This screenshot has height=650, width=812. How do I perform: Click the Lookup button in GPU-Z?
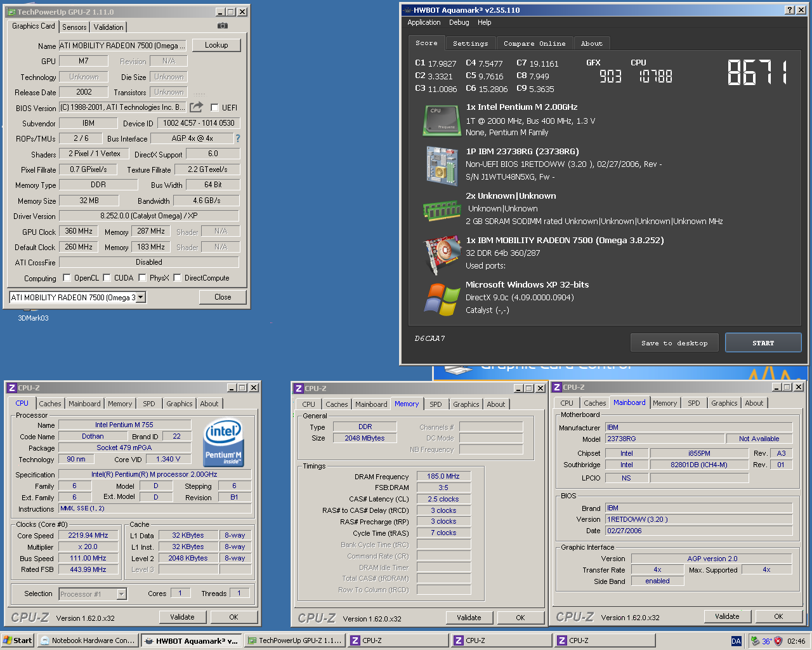pos(216,45)
